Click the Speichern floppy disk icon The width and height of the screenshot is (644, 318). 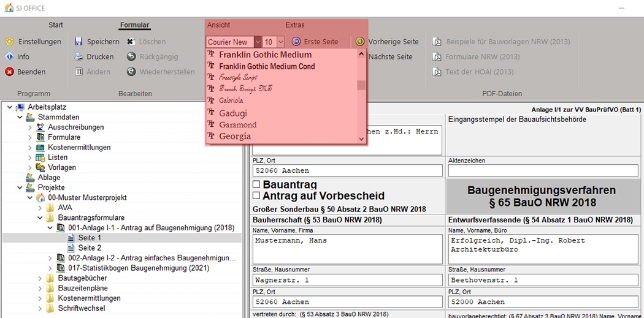click(x=79, y=42)
